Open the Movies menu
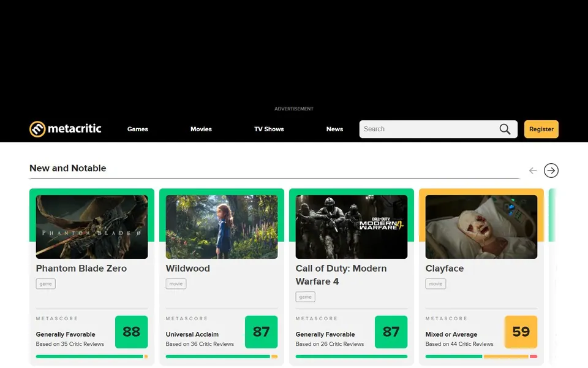588x368 pixels. (201, 129)
